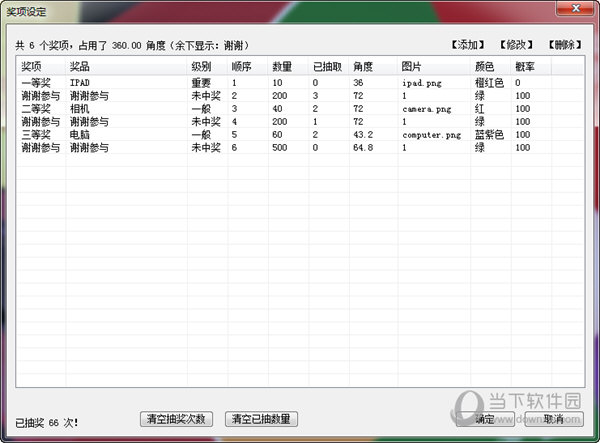Viewport: 600px width, 443px height.
Task: Click the quantity 10 cell in IPAD row
Action: click(277, 83)
